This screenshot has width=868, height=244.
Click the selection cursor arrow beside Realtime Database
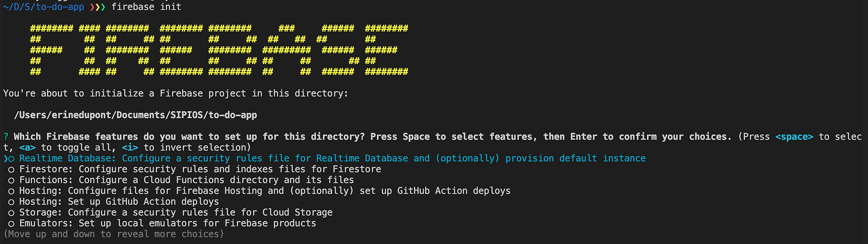tap(5, 159)
